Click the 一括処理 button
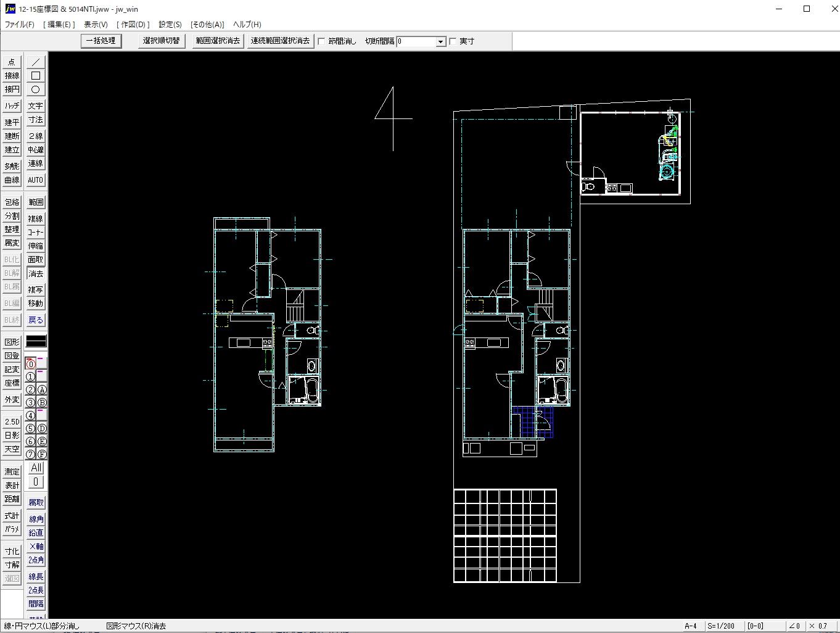 click(x=101, y=41)
